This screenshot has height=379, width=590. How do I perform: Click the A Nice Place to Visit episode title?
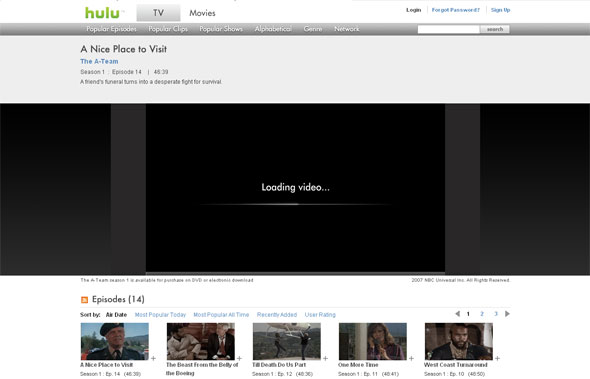(x=106, y=365)
